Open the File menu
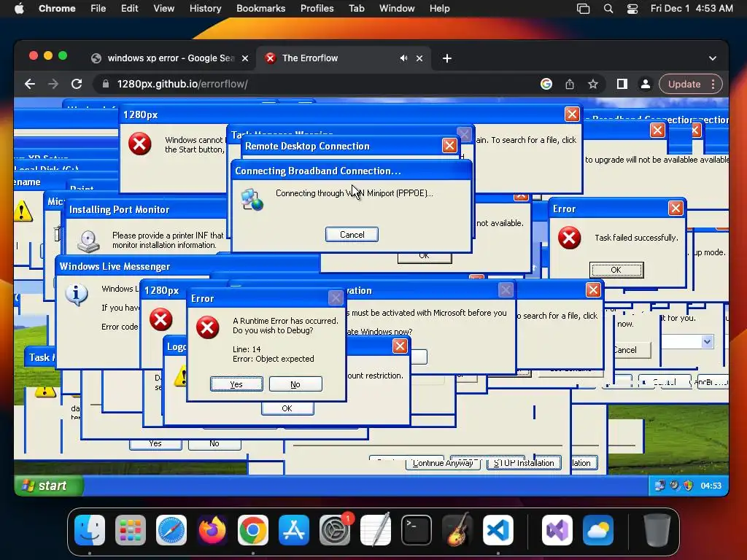This screenshot has width=747, height=560. 98,9
